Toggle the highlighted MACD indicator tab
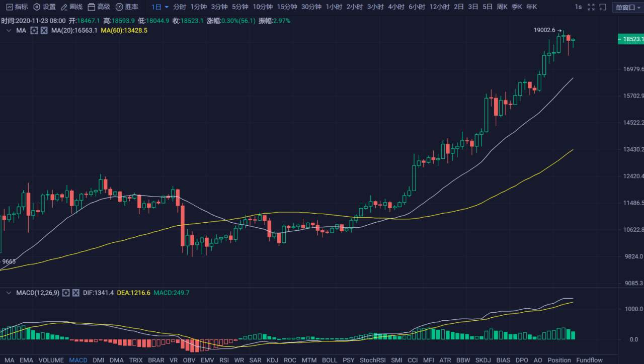This screenshot has height=364, width=644. tap(78, 360)
